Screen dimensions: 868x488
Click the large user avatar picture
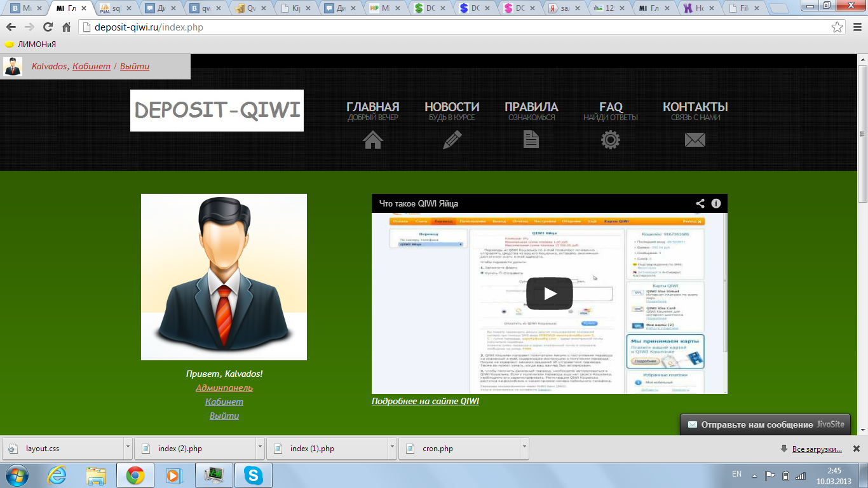pyautogui.click(x=224, y=277)
